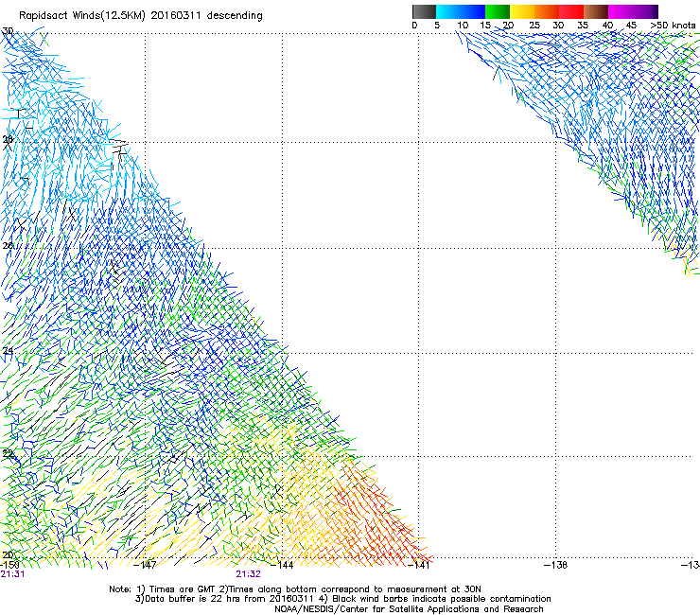Click the '-147' longitude axis label
This screenshot has height=615, width=700.
click(145, 565)
